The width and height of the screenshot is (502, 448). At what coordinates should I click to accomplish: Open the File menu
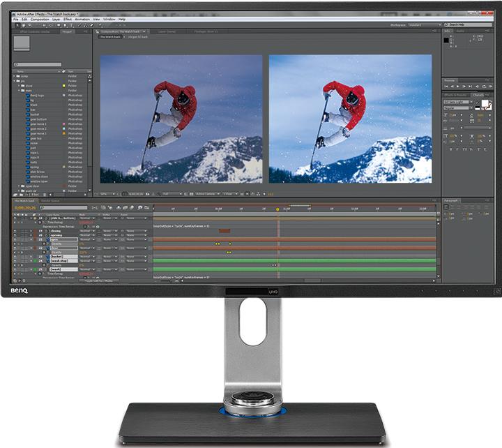pos(15,20)
